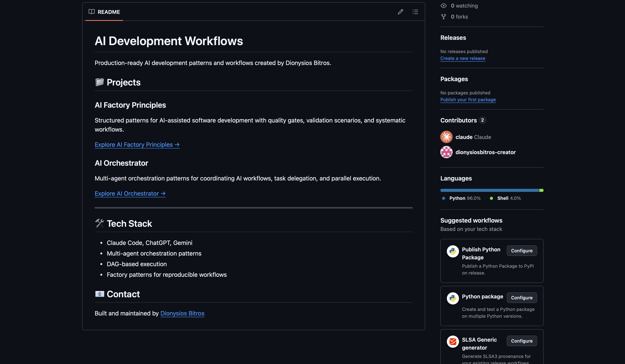Screen dimensions: 625x364
Task: Click the book icon beside README
Action: pyautogui.click(x=92, y=12)
